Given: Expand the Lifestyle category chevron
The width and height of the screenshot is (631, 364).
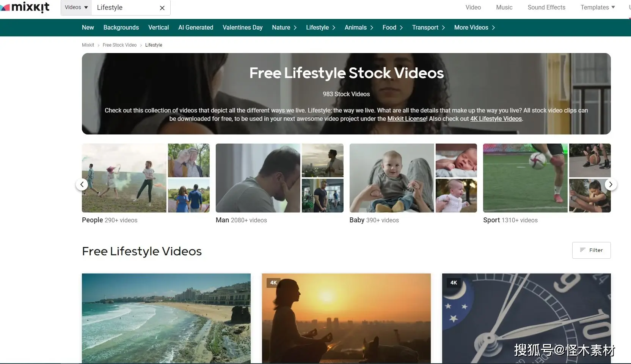Looking at the screenshot, I should (x=334, y=28).
